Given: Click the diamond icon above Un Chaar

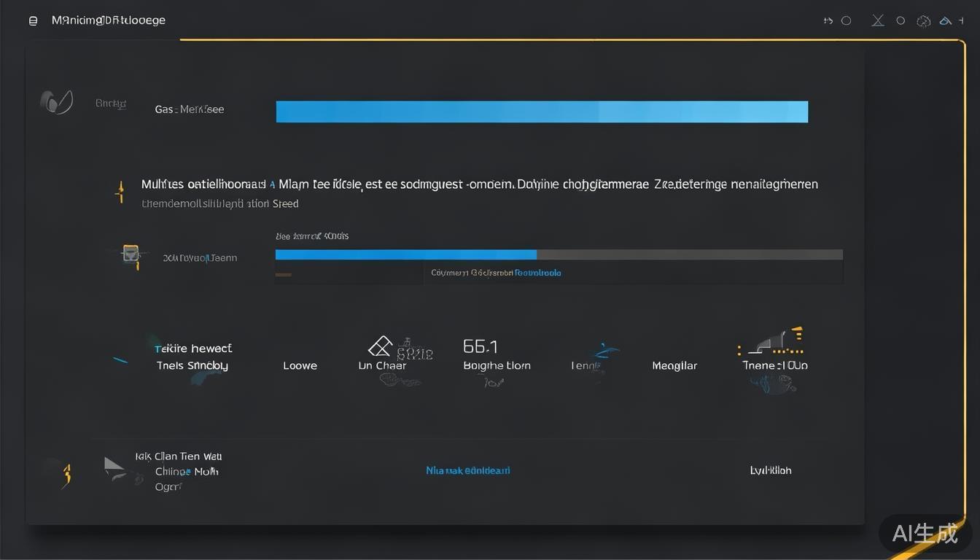Looking at the screenshot, I should coord(380,346).
